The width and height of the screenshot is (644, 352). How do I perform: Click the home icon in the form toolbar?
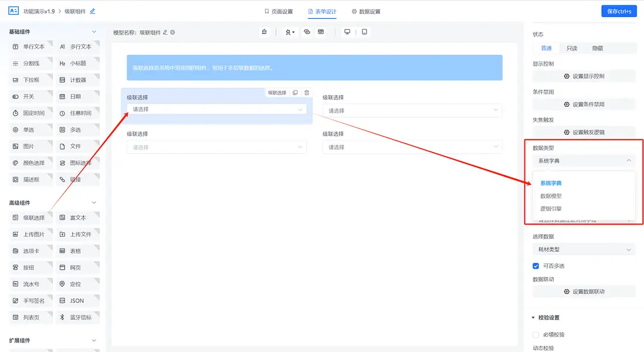264,32
